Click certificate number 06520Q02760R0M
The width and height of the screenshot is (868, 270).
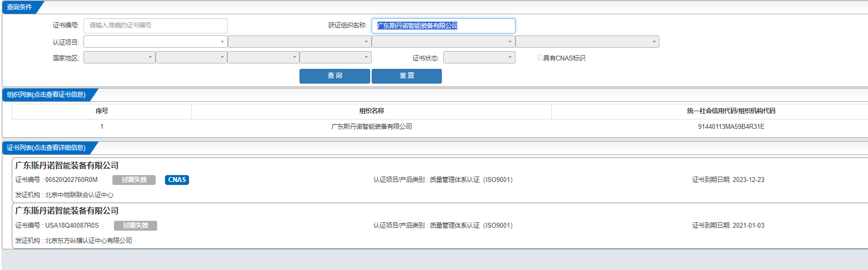tap(71, 180)
